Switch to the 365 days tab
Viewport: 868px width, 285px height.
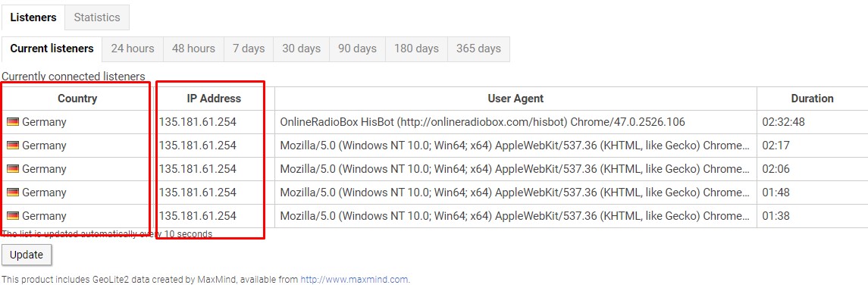click(478, 49)
